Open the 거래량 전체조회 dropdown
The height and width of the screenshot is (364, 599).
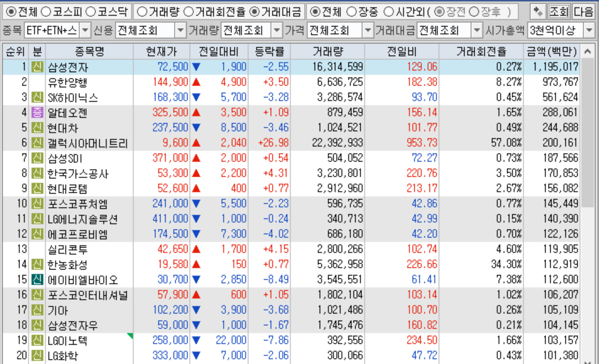pyautogui.click(x=276, y=30)
